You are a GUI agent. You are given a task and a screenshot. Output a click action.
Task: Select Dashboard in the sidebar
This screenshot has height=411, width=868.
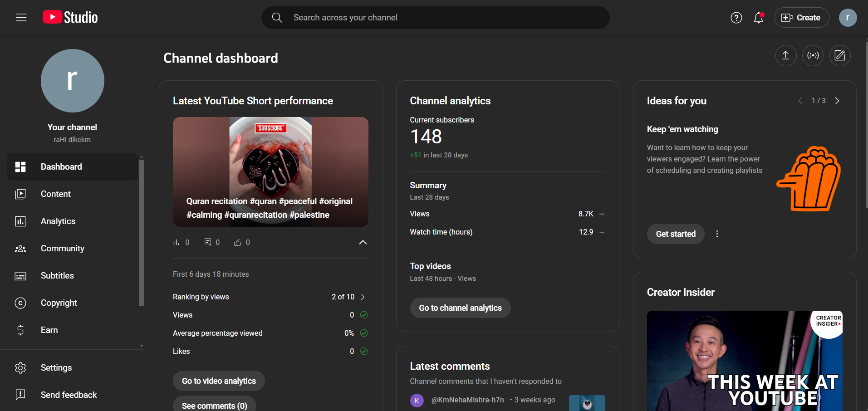[73, 167]
